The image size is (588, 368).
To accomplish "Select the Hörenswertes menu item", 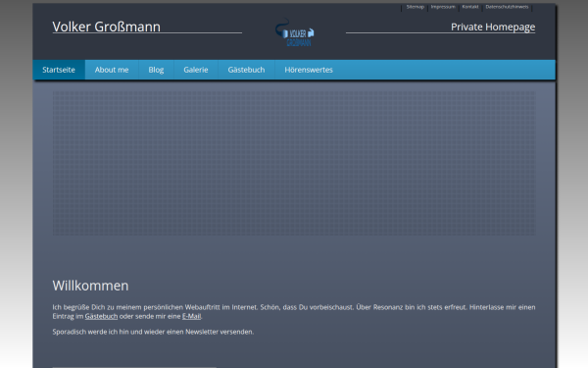I will (309, 70).
